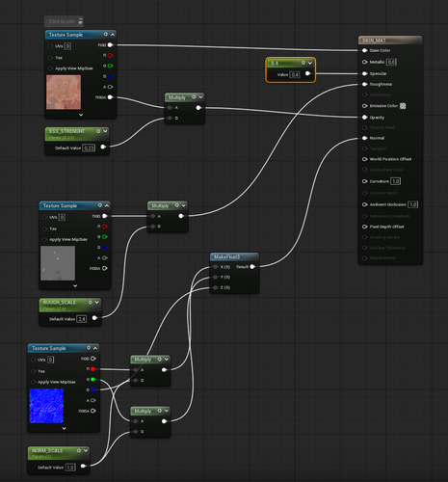Expand the SSS_STRENGHT node header chevron
This screenshot has width=448, height=482.
click(x=105, y=131)
